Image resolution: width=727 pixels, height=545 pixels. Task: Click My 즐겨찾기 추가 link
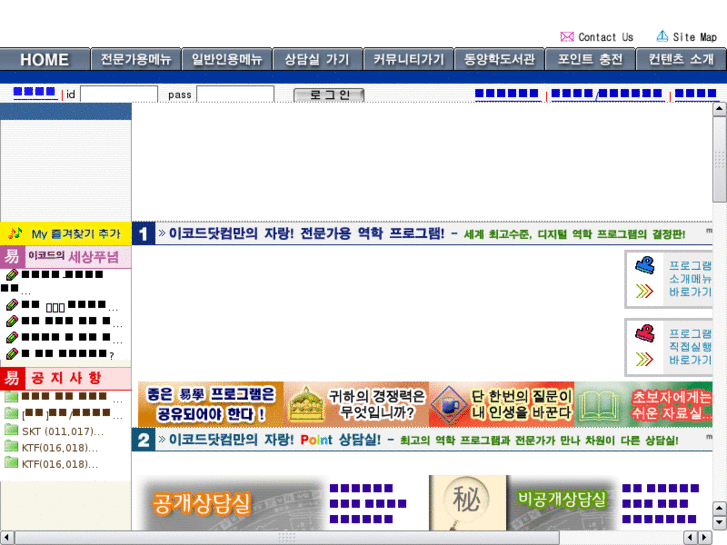tap(76, 234)
